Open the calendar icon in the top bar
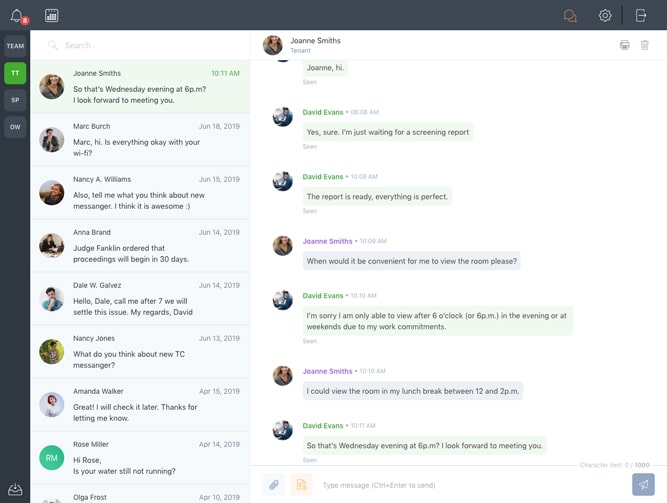This screenshot has height=503, width=667. [x=51, y=16]
